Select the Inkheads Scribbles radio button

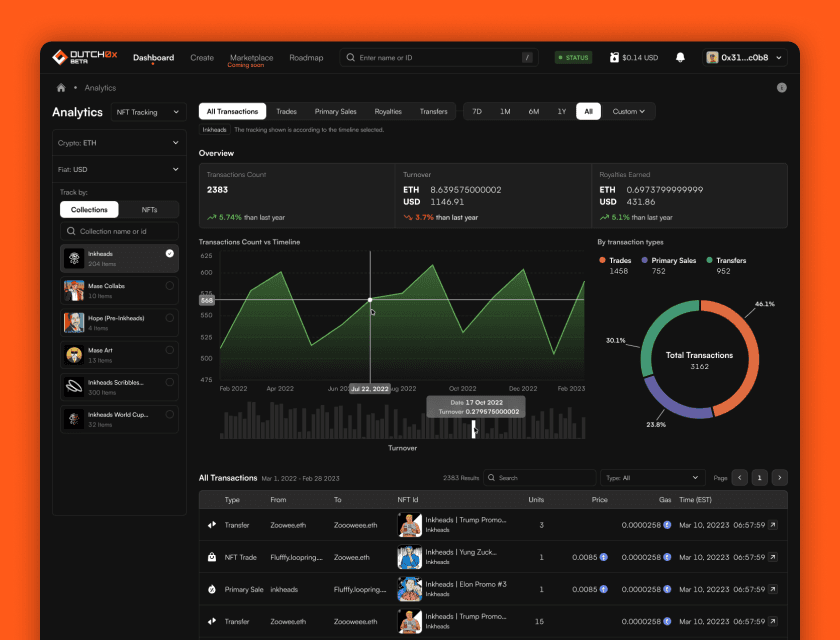169,382
